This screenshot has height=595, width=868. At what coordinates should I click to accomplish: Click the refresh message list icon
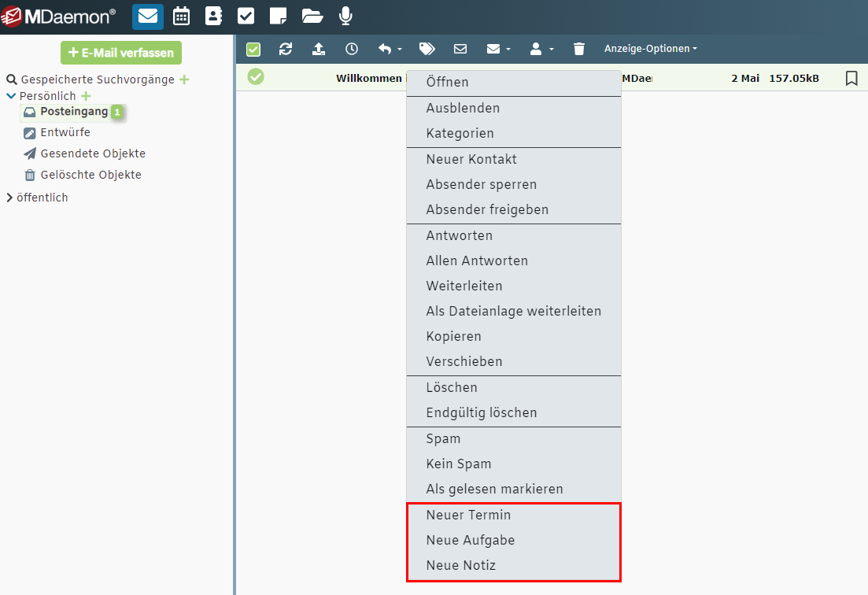[286, 49]
